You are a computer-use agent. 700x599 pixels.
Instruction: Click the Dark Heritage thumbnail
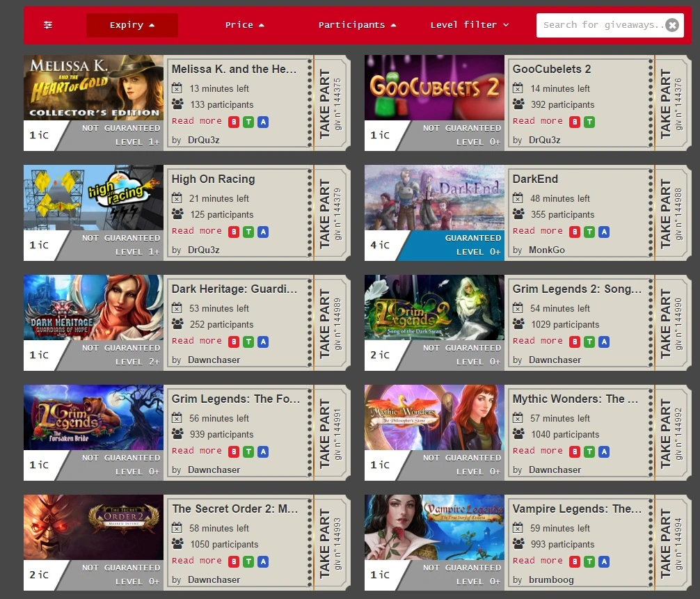tap(93, 307)
